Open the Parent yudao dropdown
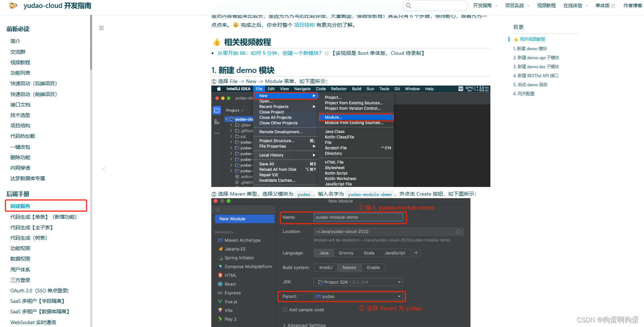The height and width of the screenshot is (327, 644). tap(358, 297)
